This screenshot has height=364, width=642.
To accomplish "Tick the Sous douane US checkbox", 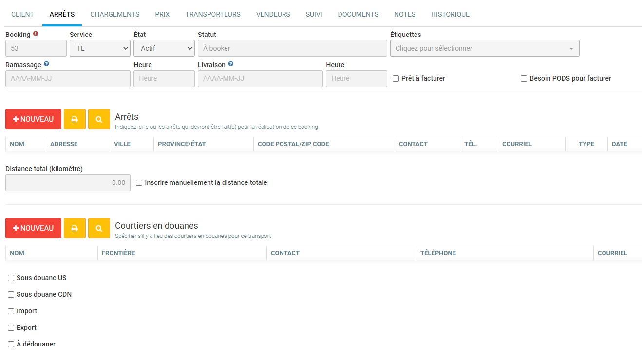I will 11,278.
